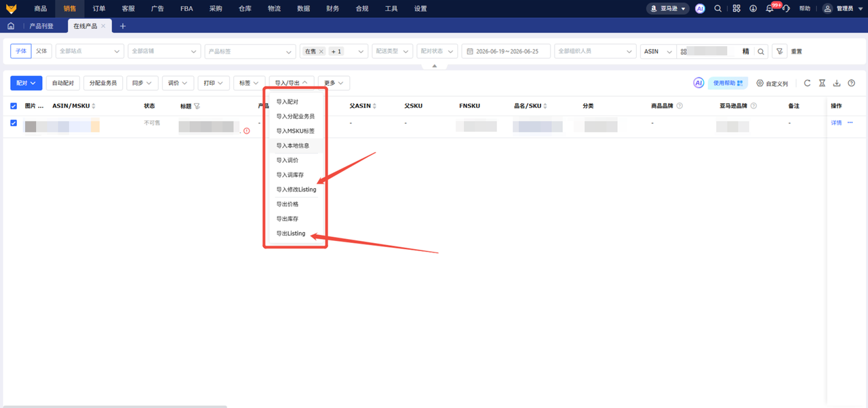The height and width of the screenshot is (408, 868).
Task: Expand the 同步 dropdown
Action: tap(142, 83)
